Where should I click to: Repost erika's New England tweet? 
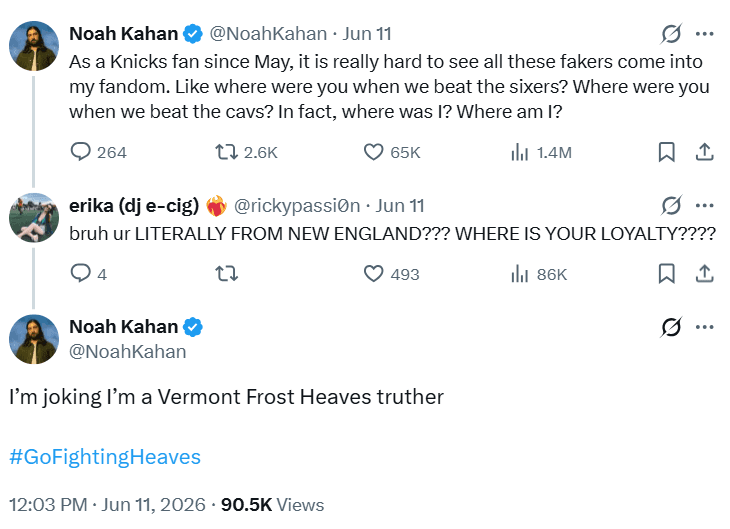[x=226, y=274]
